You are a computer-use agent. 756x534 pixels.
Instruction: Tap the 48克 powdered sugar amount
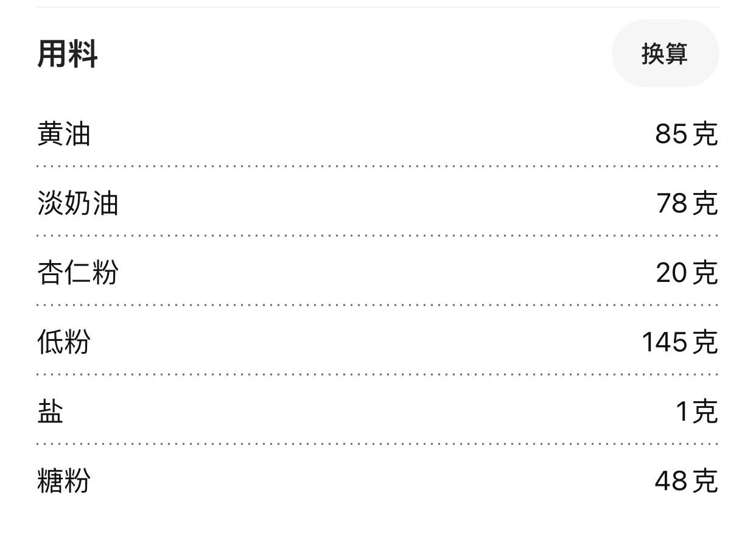tap(687, 481)
